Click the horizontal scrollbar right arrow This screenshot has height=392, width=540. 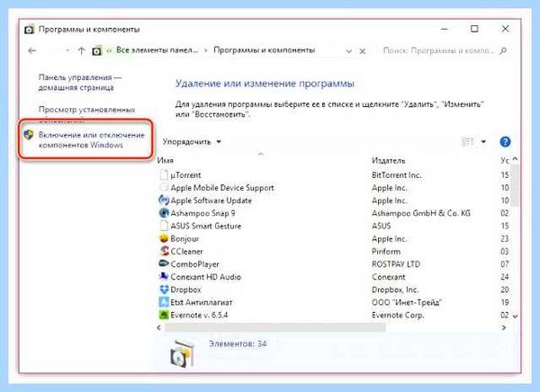504,327
